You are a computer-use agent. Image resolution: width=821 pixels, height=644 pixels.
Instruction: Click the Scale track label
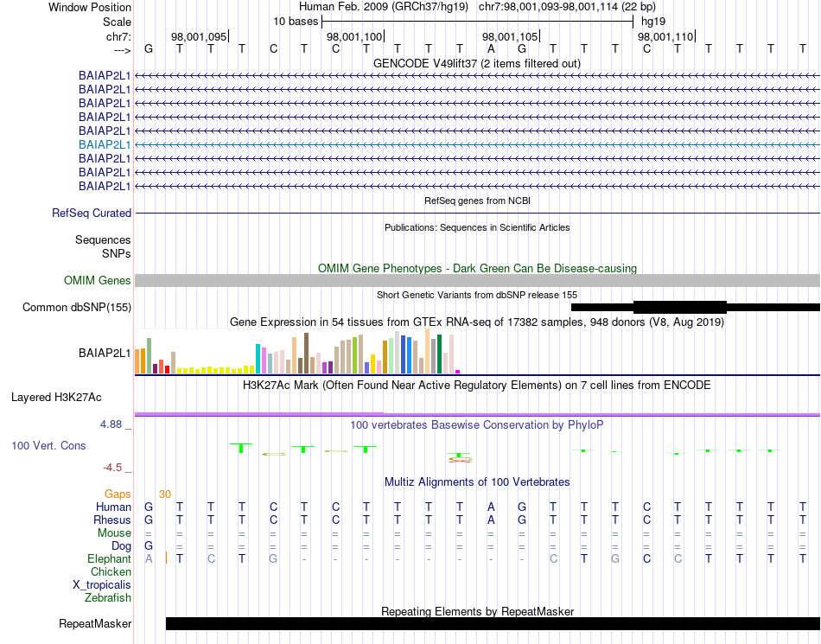[x=117, y=22]
